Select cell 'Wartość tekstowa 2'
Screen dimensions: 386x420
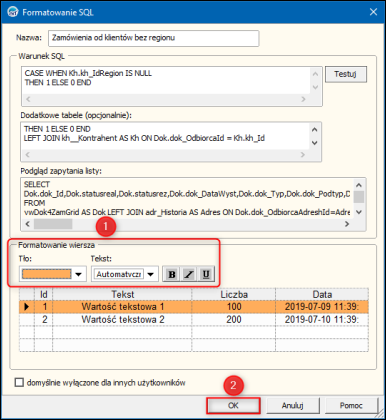(122, 319)
